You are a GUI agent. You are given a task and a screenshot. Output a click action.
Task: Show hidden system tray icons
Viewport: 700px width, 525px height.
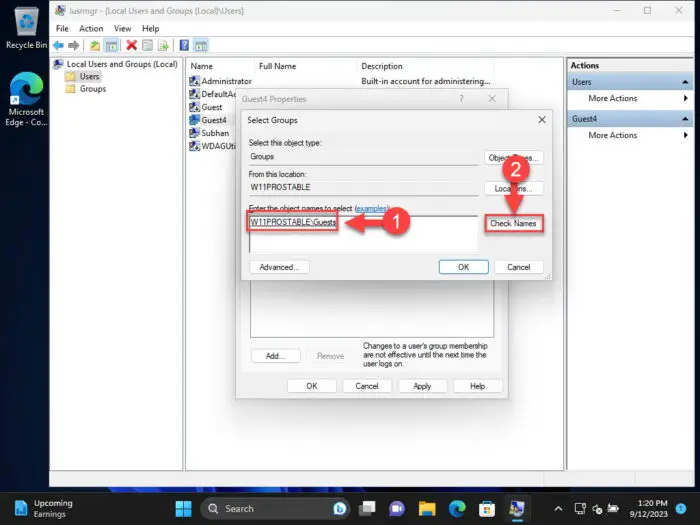[x=558, y=508]
